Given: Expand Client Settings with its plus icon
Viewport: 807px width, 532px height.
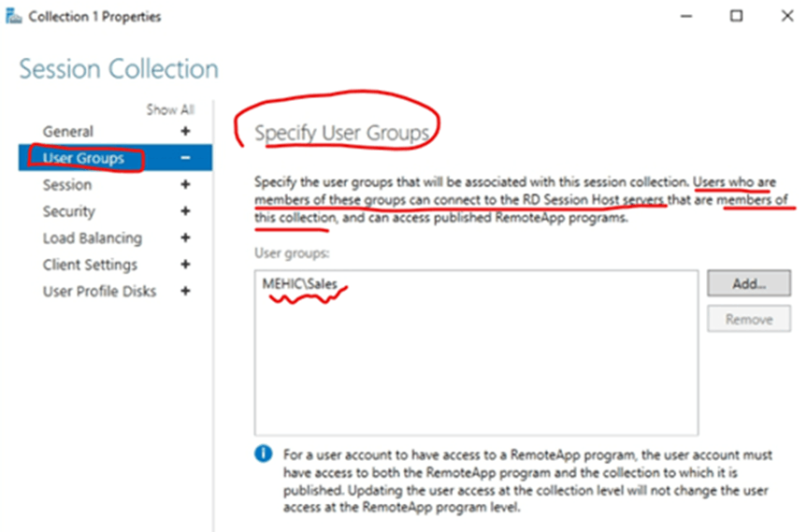Looking at the screenshot, I should pos(186,265).
